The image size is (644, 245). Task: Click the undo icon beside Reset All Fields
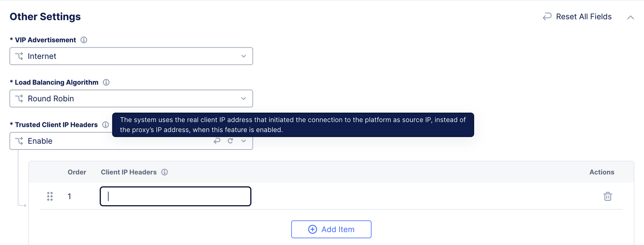[x=546, y=16]
